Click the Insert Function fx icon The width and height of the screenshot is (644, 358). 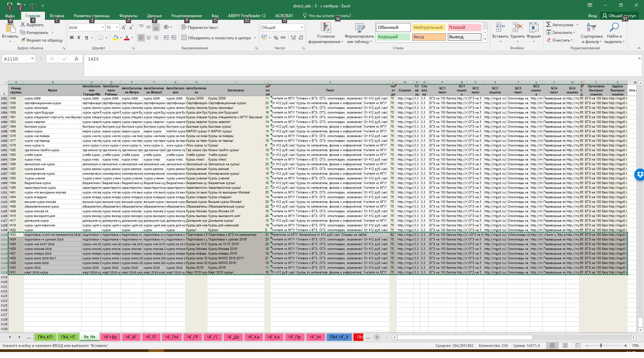tap(76, 59)
